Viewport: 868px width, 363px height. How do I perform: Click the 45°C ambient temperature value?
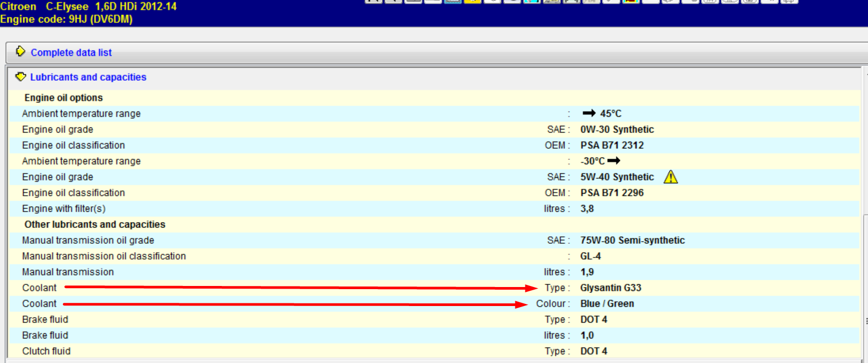click(x=610, y=113)
